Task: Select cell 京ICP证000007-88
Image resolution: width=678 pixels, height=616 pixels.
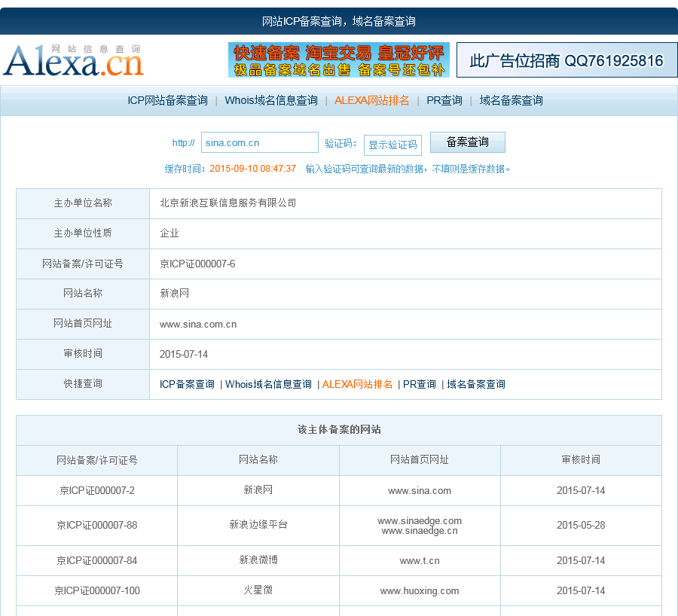Action: [97, 525]
